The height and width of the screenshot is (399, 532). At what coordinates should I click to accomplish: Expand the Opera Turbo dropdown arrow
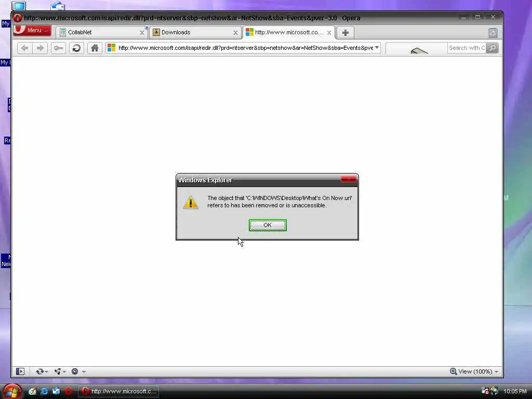coord(84,372)
